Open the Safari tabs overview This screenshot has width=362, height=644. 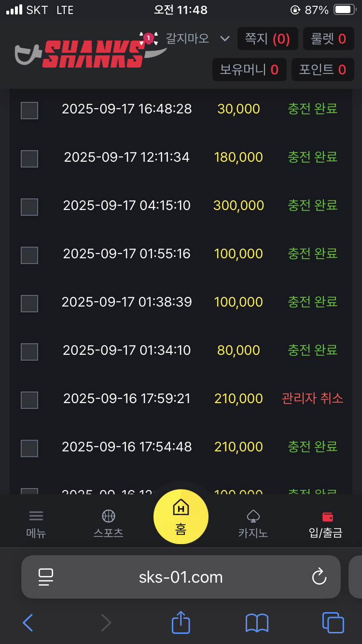pos(333,623)
